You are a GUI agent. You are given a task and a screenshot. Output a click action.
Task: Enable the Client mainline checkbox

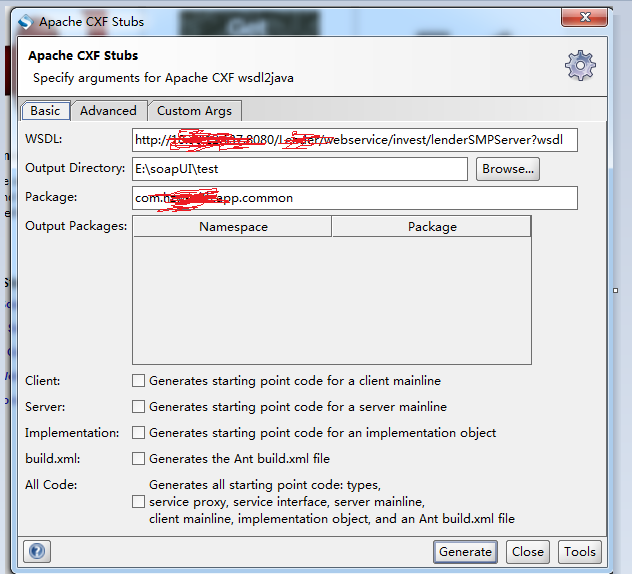pyautogui.click(x=138, y=381)
